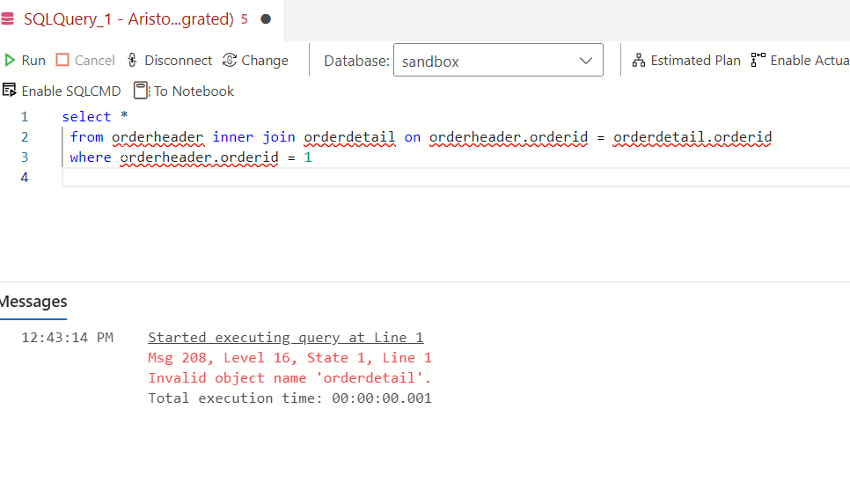Click the 'select' keyword on line 1
Viewport: 850px width, 504px height.
86,117
